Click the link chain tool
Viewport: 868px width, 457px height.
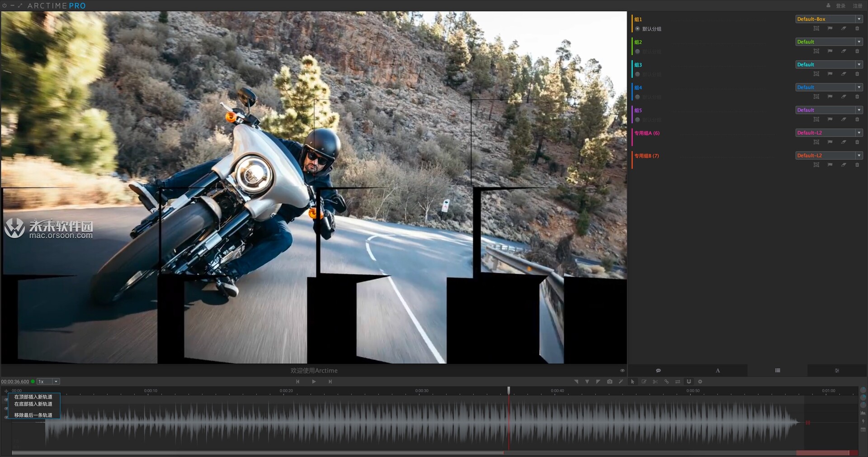tap(666, 382)
